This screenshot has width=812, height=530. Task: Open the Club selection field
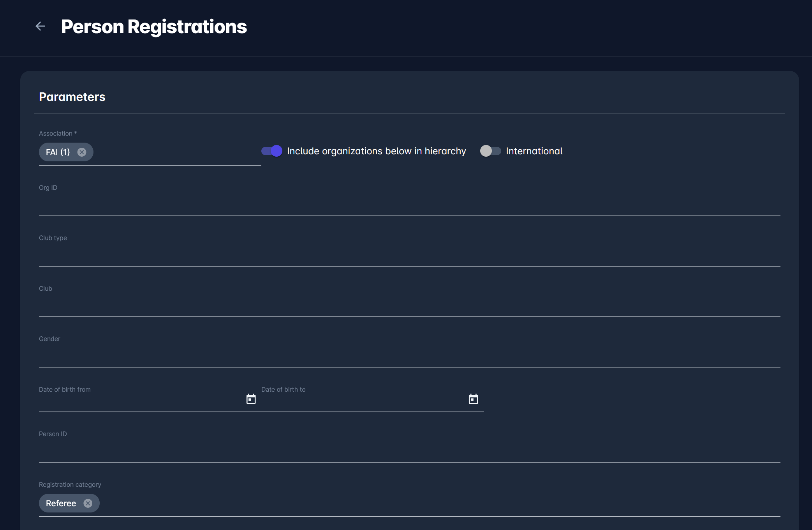pos(409,306)
